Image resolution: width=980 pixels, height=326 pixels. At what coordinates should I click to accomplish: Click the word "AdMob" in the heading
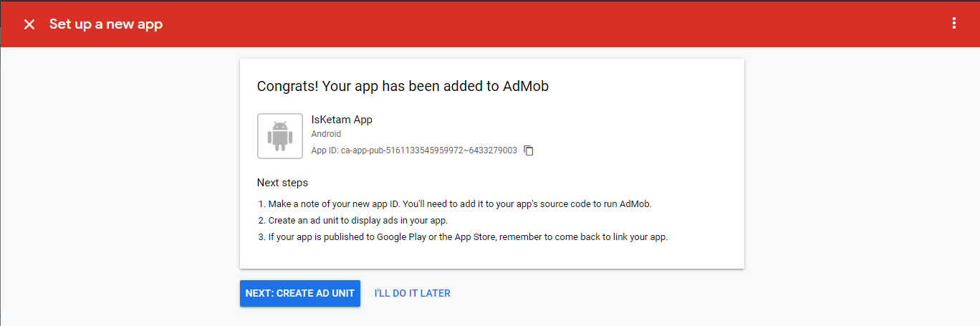coord(525,87)
